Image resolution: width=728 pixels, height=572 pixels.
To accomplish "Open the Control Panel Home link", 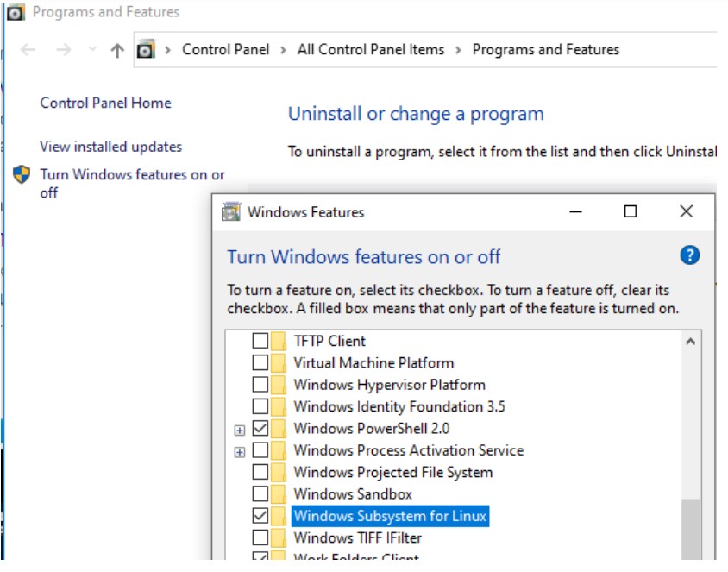I will tap(105, 103).
